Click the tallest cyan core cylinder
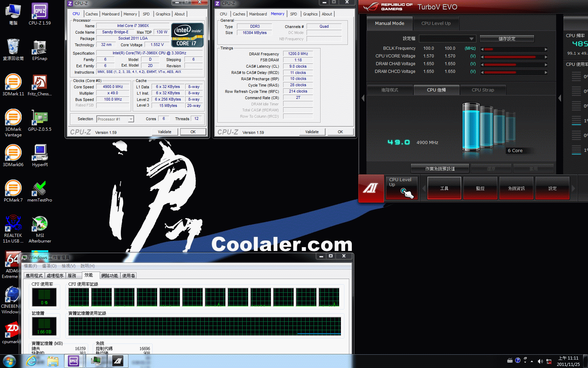 tap(471, 127)
